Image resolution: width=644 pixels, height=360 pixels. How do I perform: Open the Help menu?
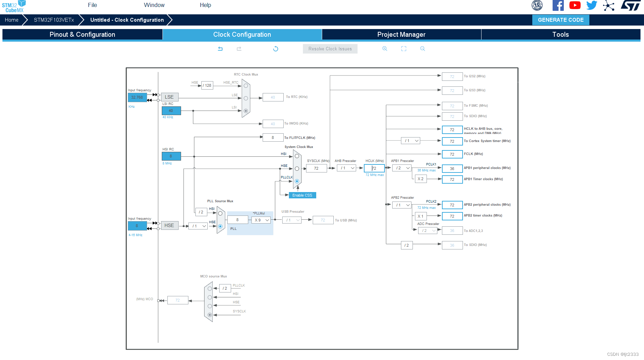point(206,5)
